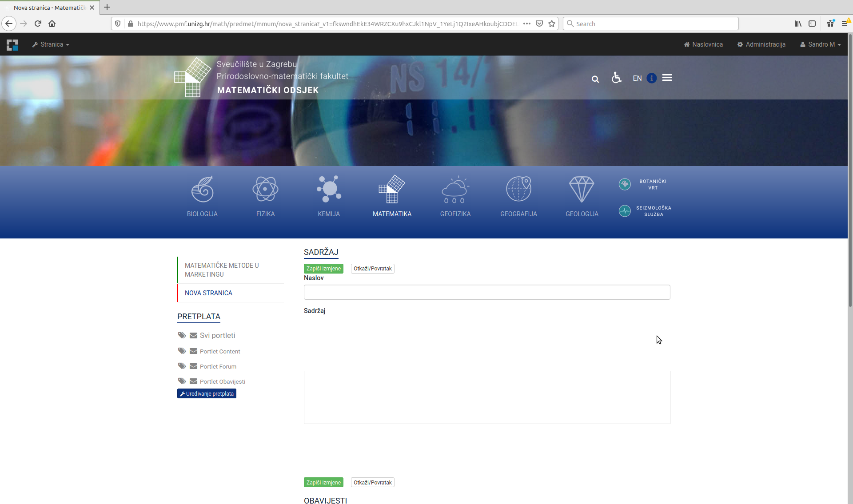Click the blue info circle icon
853x504 pixels.
coord(651,78)
